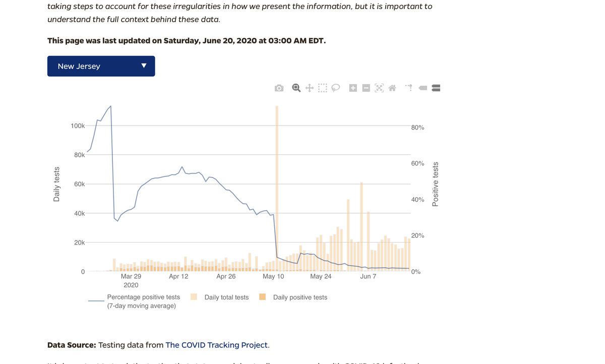Click the Daily positive tests color swatch

[262, 297]
